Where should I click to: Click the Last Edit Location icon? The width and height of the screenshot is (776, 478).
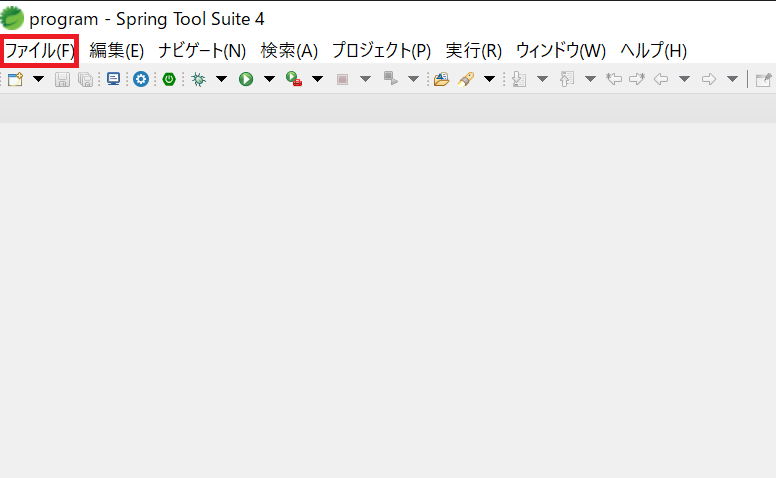614,79
